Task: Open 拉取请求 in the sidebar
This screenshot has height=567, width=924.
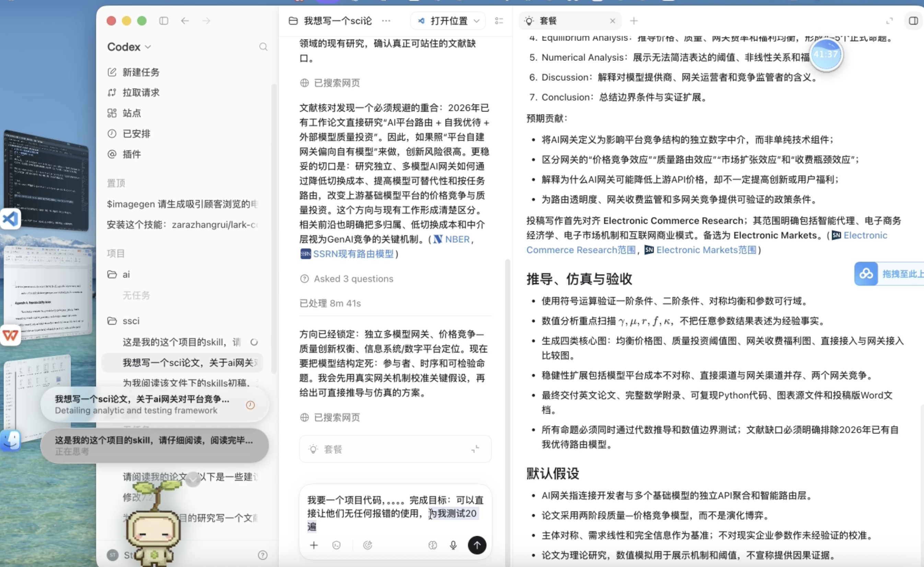Action: pos(134,93)
